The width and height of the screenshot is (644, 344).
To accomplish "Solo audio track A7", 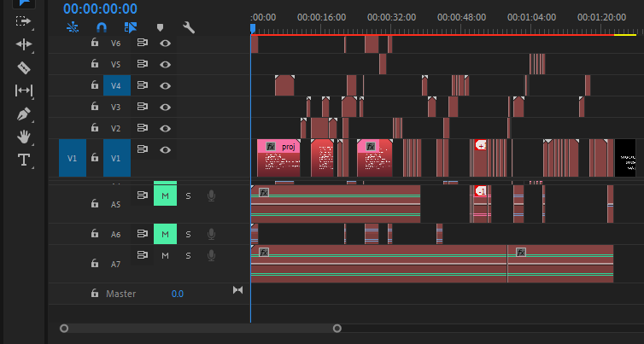I will 188,256.
